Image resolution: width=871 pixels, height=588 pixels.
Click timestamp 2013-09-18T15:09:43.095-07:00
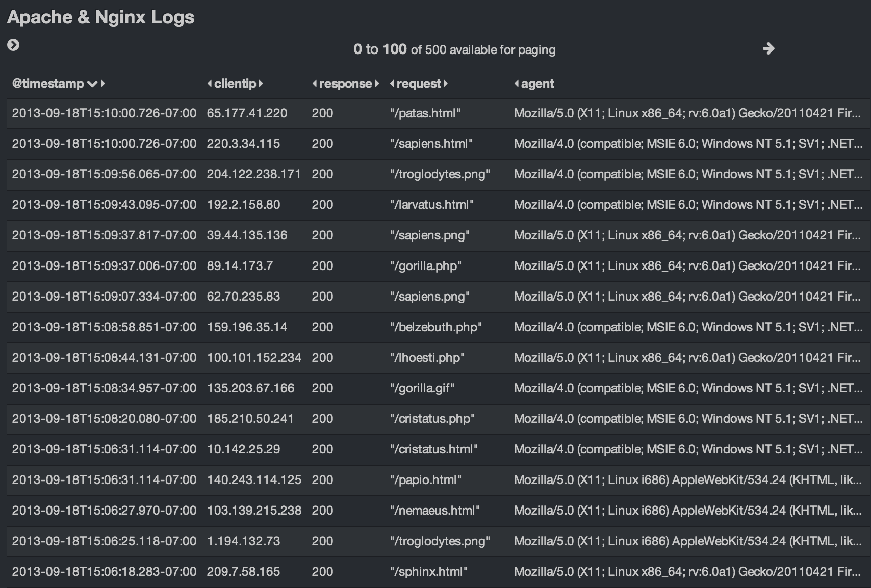pos(104,205)
